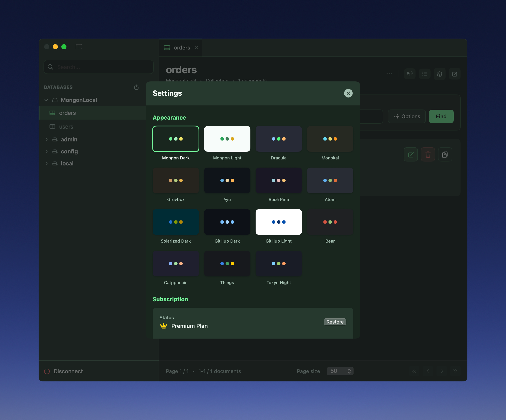Click the red trash delete icon
The height and width of the screenshot is (420, 506).
(428, 154)
